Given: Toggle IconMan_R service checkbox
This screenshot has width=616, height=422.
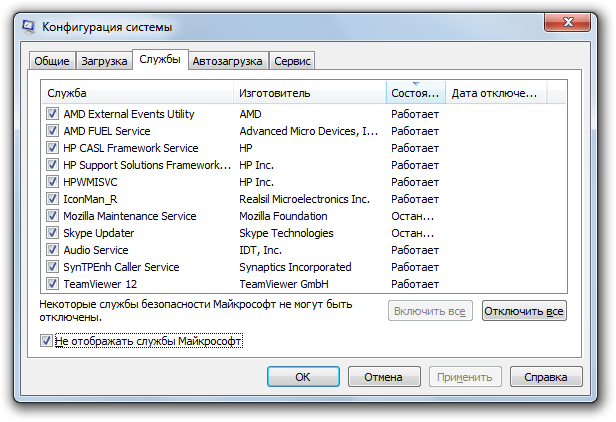Looking at the screenshot, I should pyautogui.click(x=52, y=199).
